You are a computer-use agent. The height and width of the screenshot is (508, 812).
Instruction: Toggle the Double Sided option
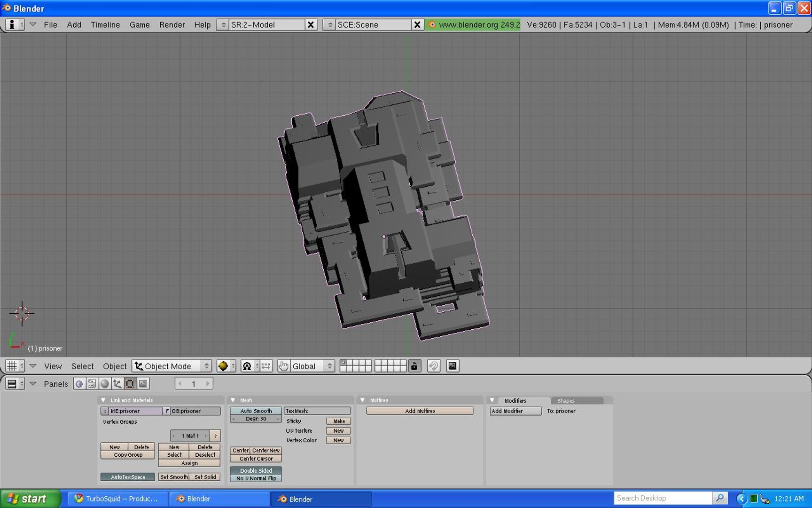pyautogui.click(x=256, y=470)
